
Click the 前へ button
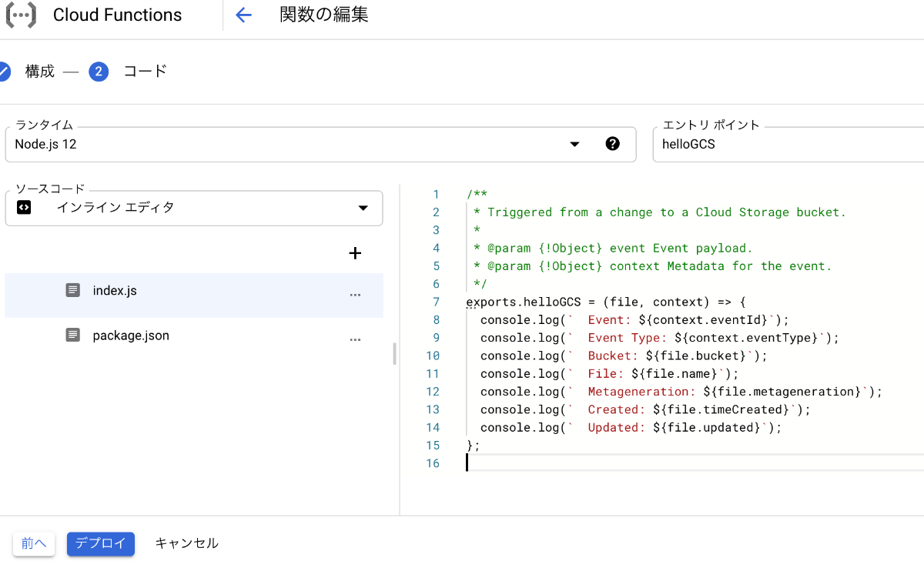click(34, 543)
